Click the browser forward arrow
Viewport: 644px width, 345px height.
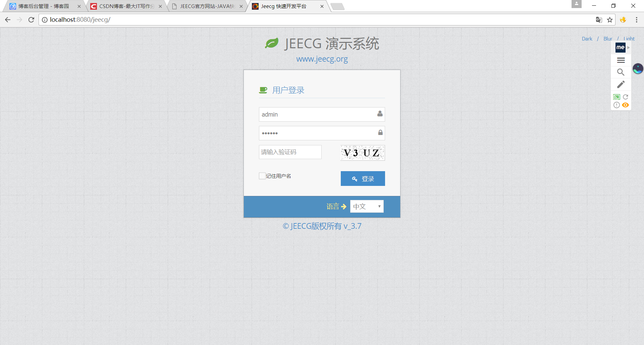(19, 20)
